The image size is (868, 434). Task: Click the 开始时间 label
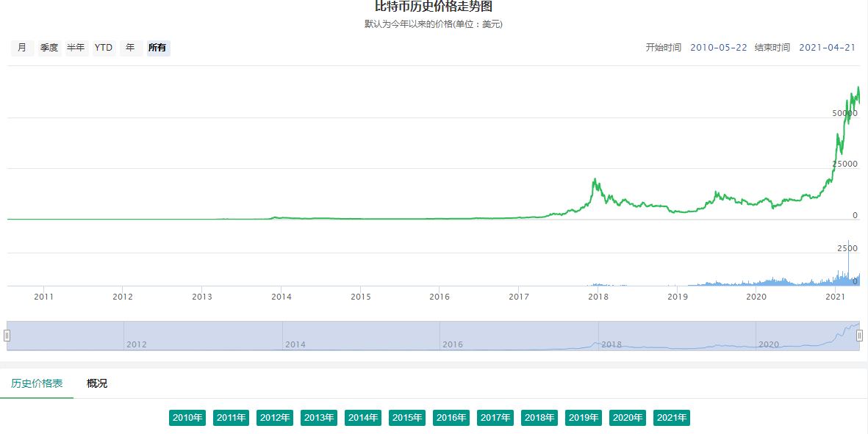[663, 48]
